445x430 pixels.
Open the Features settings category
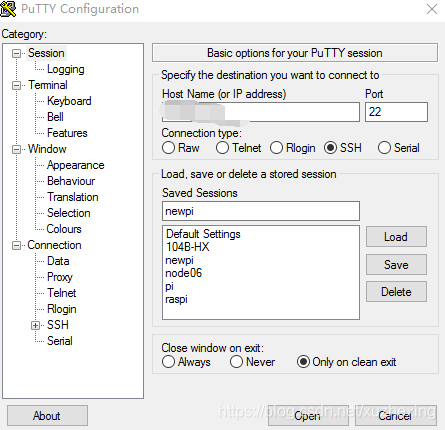coord(67,133)
